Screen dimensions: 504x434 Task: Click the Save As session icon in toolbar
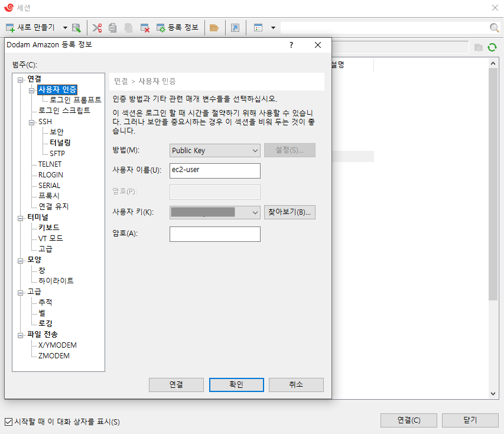pyautogui.click(x=76, y=28)
